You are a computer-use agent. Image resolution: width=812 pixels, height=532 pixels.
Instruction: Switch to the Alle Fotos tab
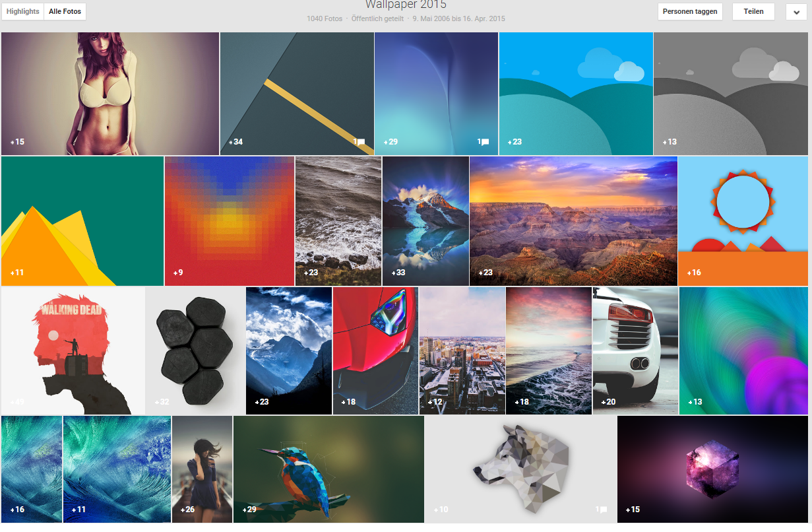[65, 11]
